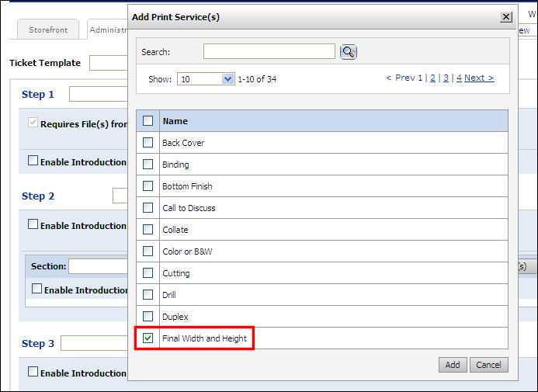Click into the Search text field

269,51
